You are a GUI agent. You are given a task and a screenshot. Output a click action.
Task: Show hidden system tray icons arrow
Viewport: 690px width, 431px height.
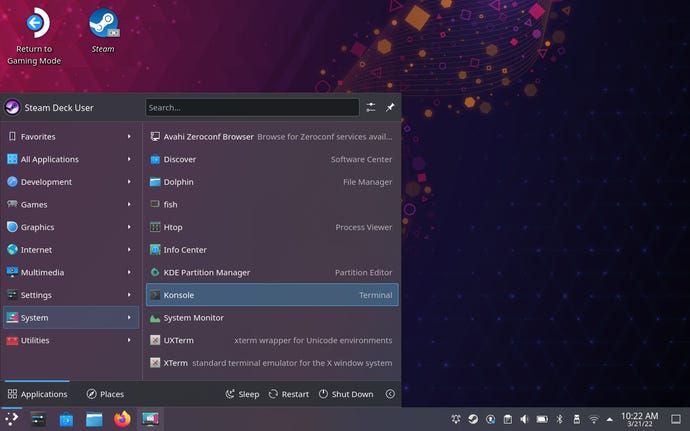click(x=609, y=419)
